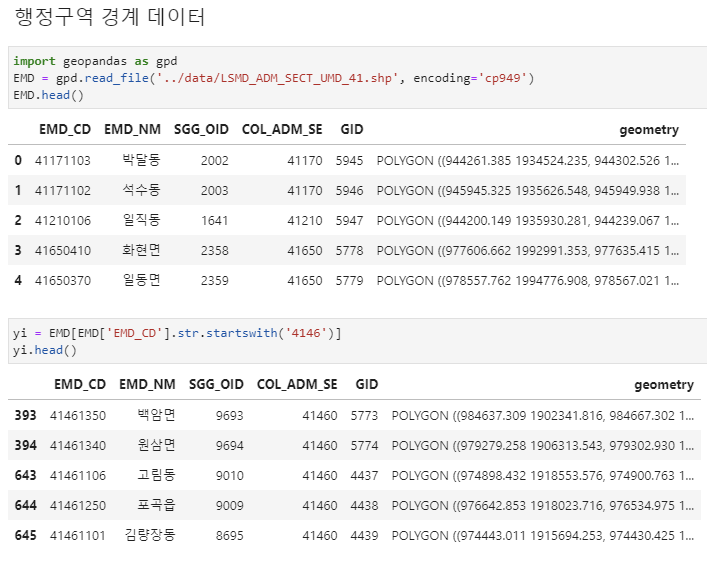Click GID cell '5778'
707x561 pixels.
pos(349,250)
